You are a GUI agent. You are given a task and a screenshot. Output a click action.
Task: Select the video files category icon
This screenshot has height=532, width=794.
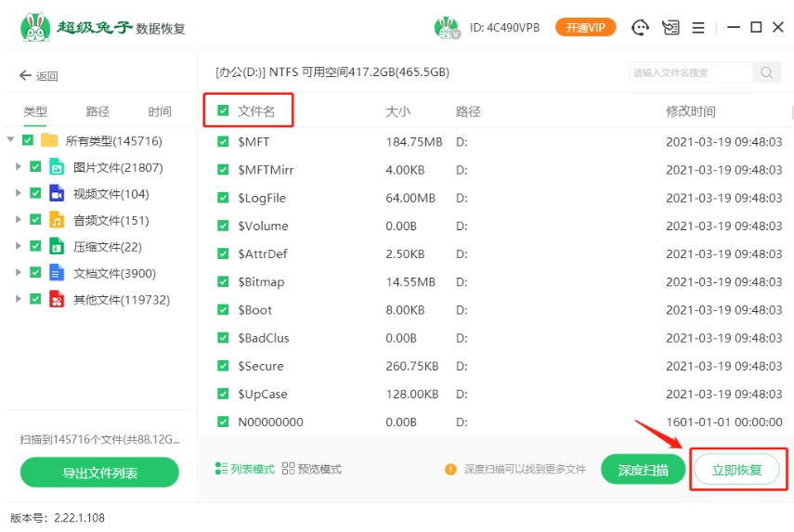point(57,194)
